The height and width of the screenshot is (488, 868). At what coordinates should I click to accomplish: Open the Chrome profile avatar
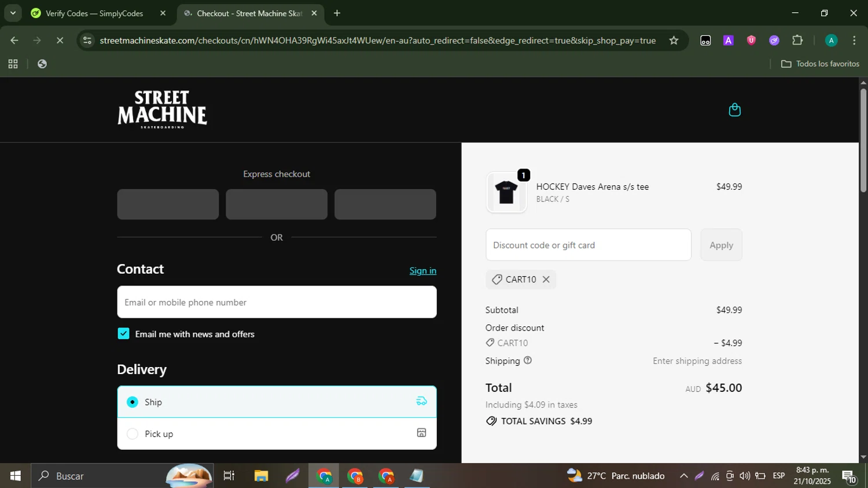coord(831,40)
